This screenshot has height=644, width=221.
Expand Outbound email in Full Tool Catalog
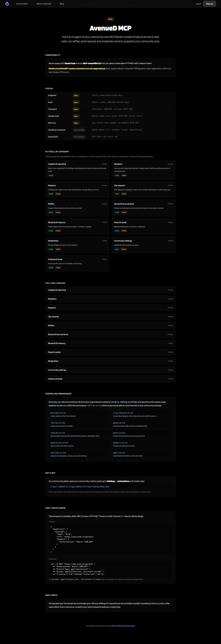110,379
